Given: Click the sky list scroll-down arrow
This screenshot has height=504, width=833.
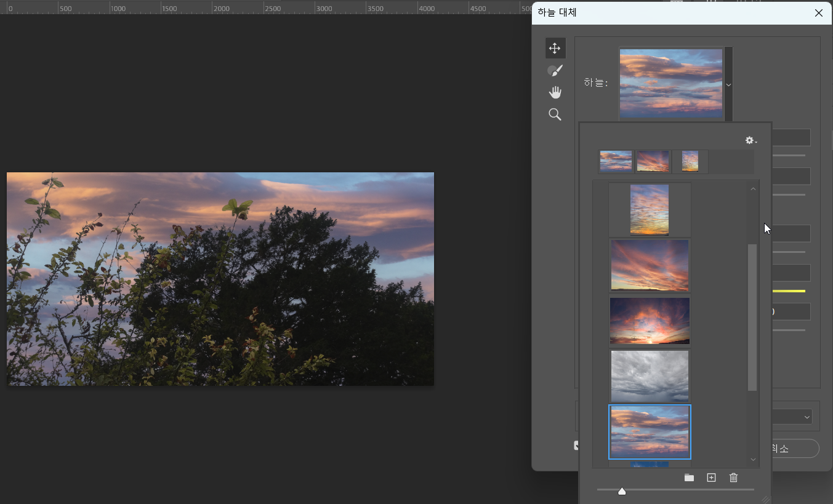Looking at the screenshot, I should (x=752, y=459).
